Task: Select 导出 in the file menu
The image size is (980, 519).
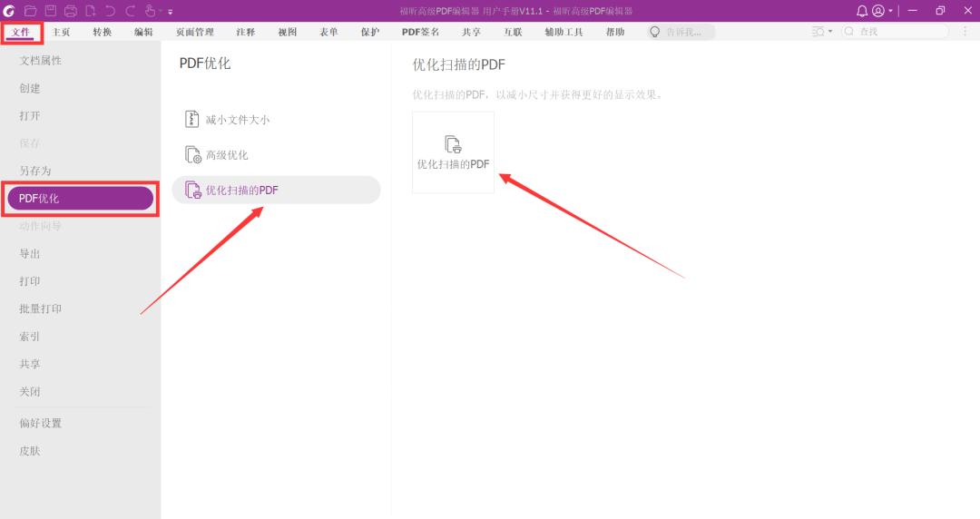Action: pyautogui.click(x=30, y=253)
